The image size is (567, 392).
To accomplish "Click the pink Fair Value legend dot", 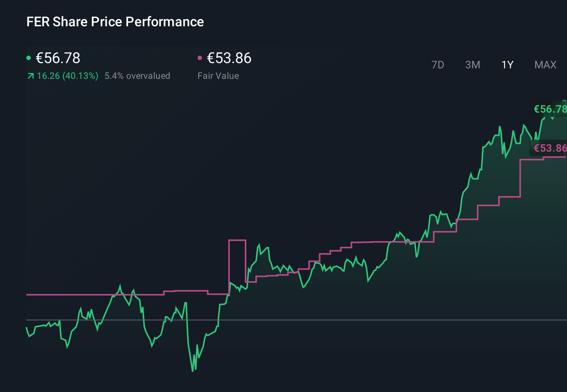I will pyautogui.click(x=201, y=57).
